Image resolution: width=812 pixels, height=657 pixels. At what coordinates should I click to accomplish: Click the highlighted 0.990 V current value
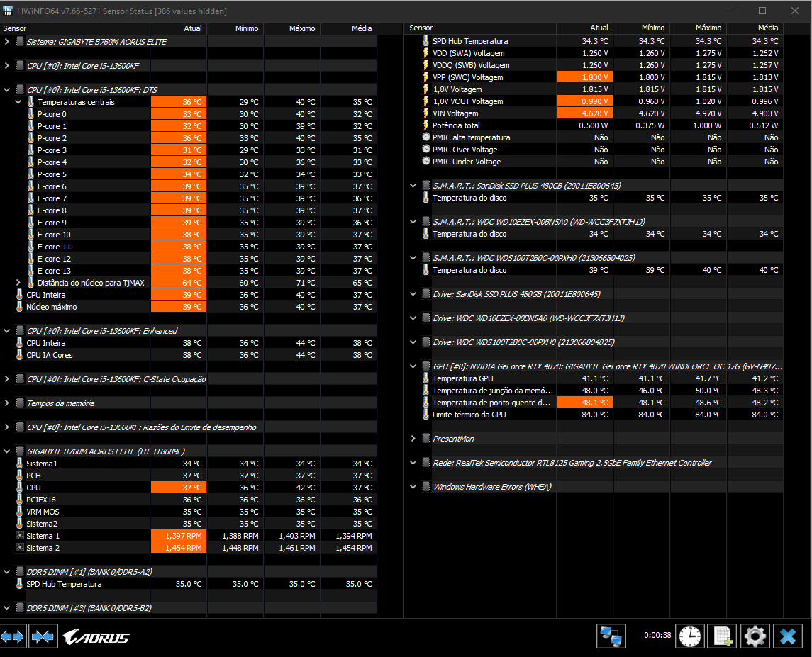tap(585, 101)
